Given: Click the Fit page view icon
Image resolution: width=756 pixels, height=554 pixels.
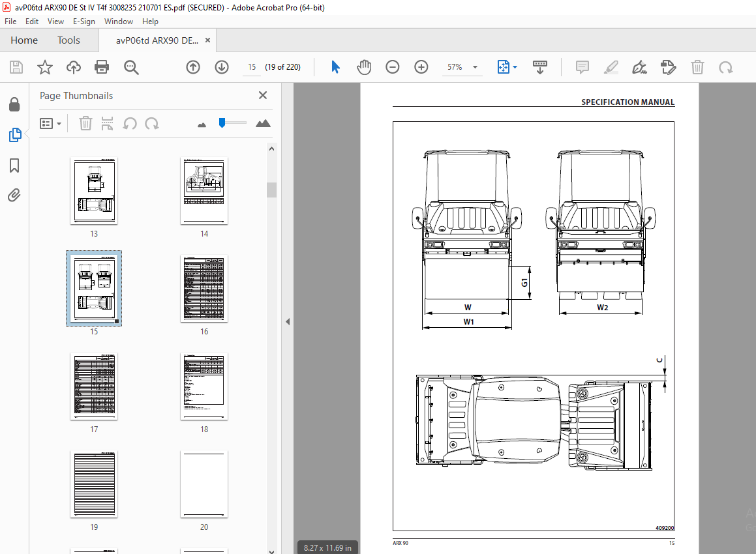Looking at the screenshot, I should pyautogui.click(x=503, y=67).
